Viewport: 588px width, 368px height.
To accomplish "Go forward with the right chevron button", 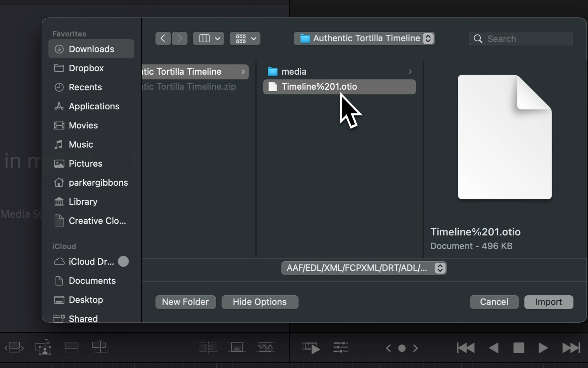I will (x=180, y=39).
